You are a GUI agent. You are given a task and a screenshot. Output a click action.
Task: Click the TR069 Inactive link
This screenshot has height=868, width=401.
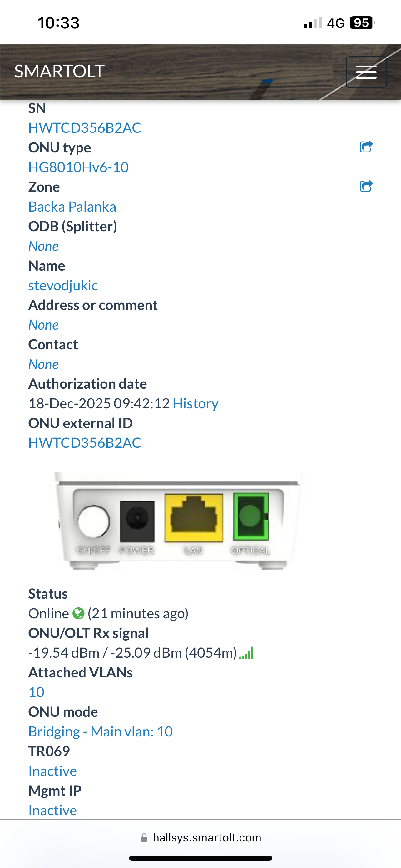click(x=52, y=771)
